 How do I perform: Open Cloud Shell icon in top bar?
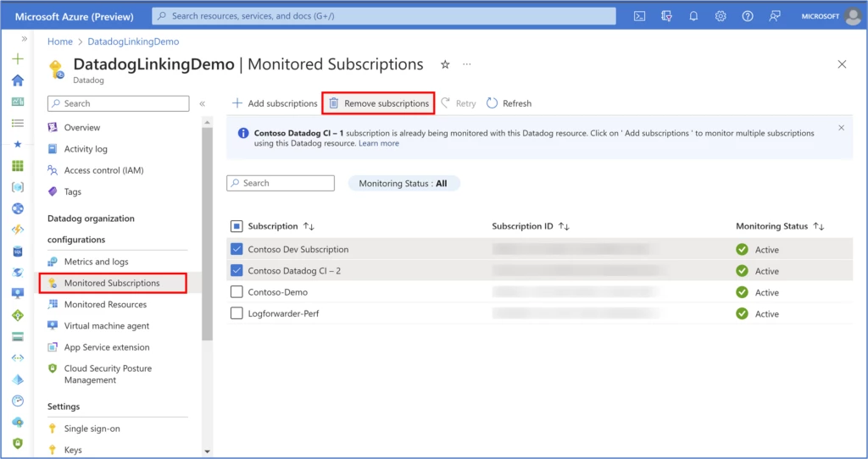click(x=639, y=16)
